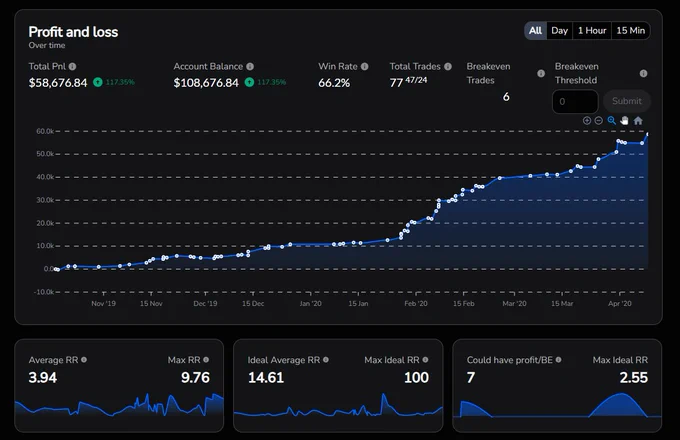Image resolution: width=680 pixels, height=440 pixels.
Task: Focus the Breakeven Threshold input field
Action: pos(575,101)
